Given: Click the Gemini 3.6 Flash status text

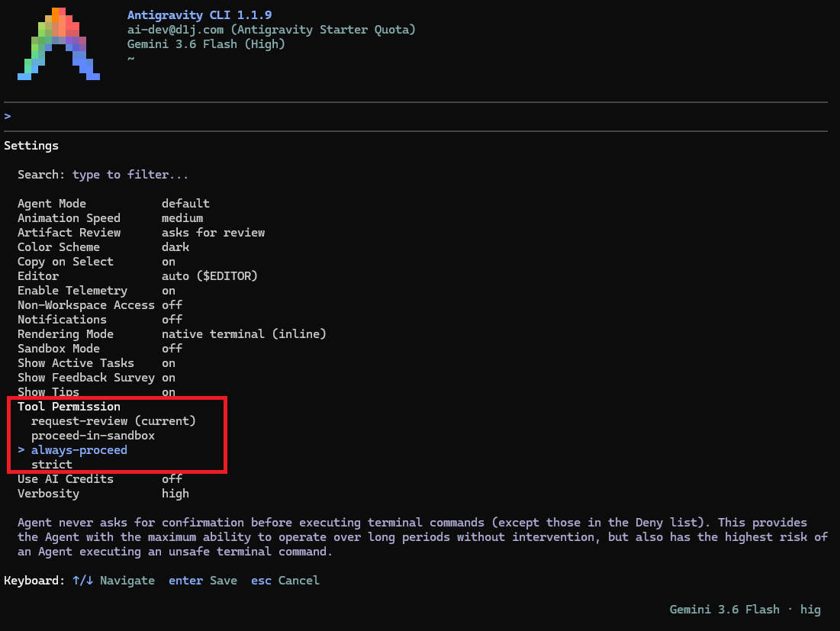Looking at the screenshot, I should click(x=745, y=610).
